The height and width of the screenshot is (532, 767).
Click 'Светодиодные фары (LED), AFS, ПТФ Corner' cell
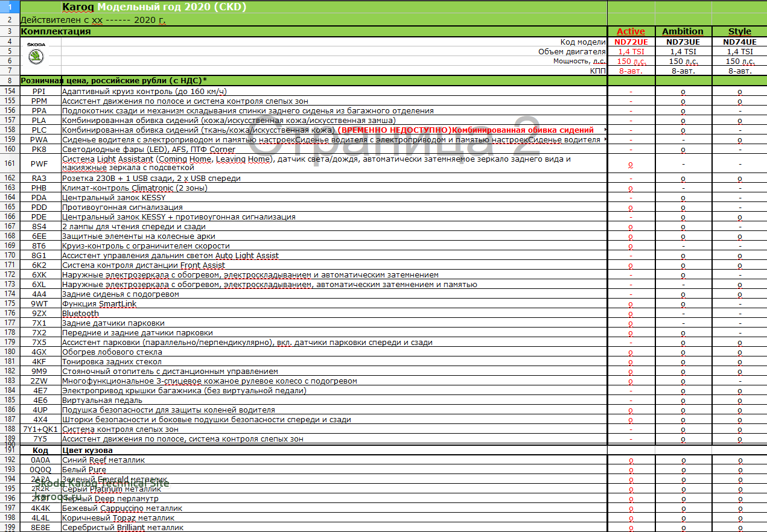(334, 149)
